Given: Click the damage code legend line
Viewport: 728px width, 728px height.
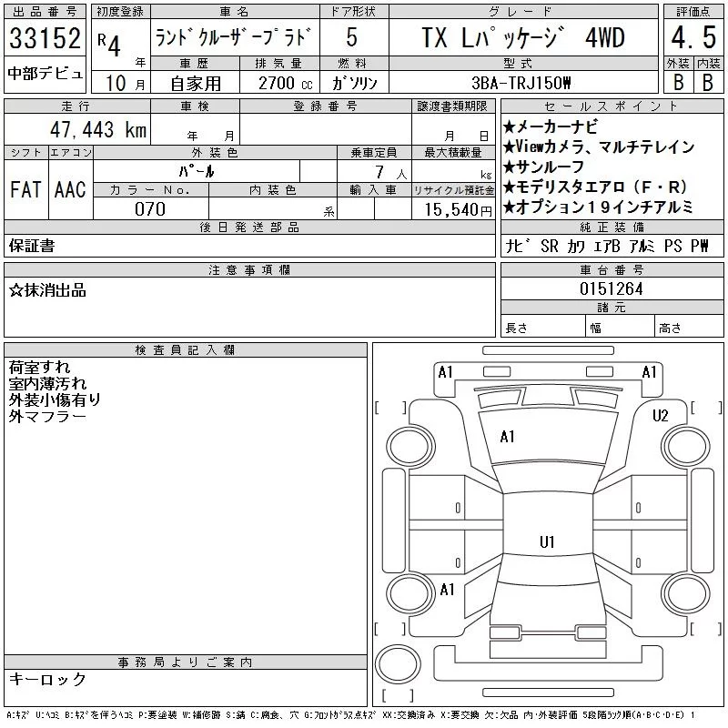Looking at the screenshot, I should coord(350,715).
